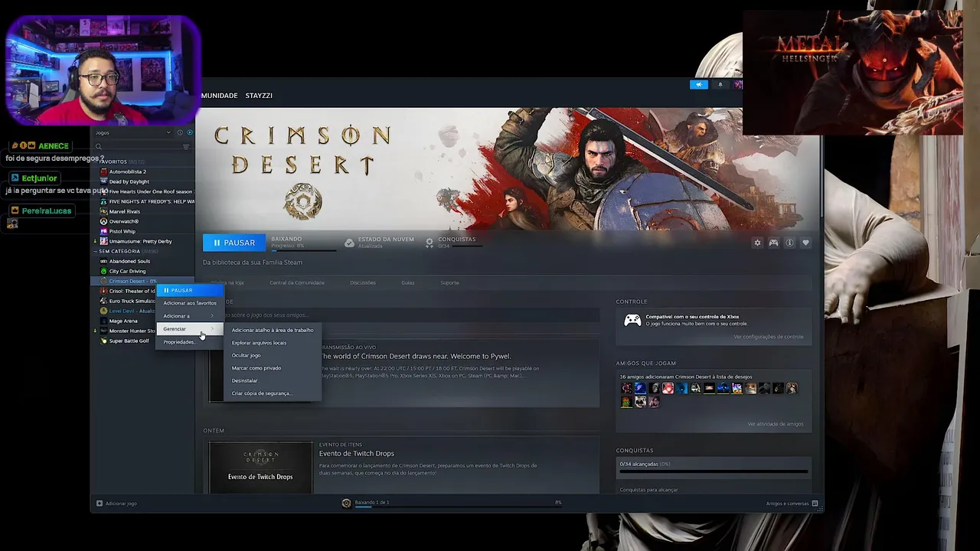Open the Jogos library filter dropdown
This screenshot has height=551, width=980.
(x=132, y=132)
